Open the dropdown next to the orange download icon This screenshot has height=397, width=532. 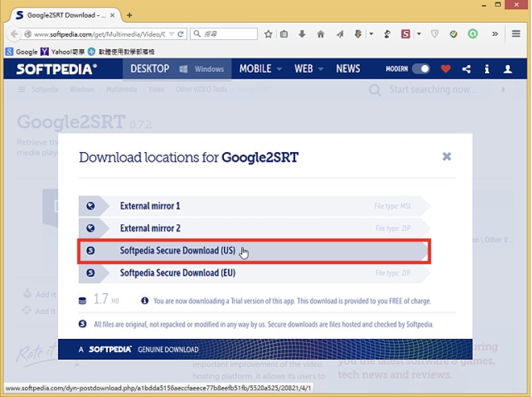pos(371,34)
